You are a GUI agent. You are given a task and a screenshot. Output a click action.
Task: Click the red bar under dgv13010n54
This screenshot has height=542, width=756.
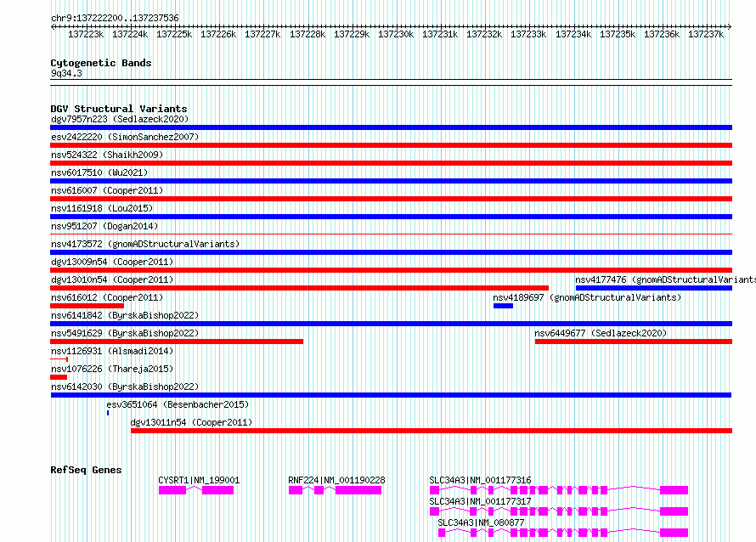299,288
